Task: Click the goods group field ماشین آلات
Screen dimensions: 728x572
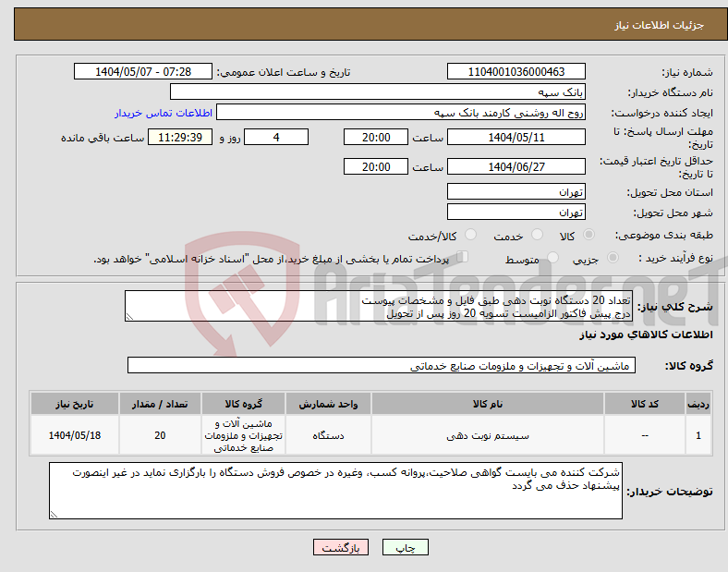Action: point(382,365)
